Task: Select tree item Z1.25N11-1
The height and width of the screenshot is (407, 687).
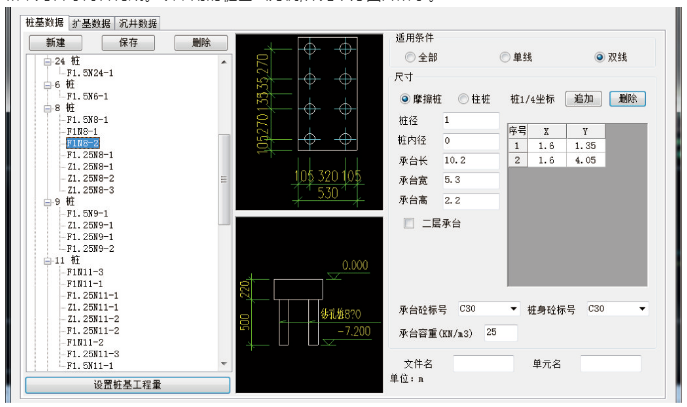Action: pos(92,308)
